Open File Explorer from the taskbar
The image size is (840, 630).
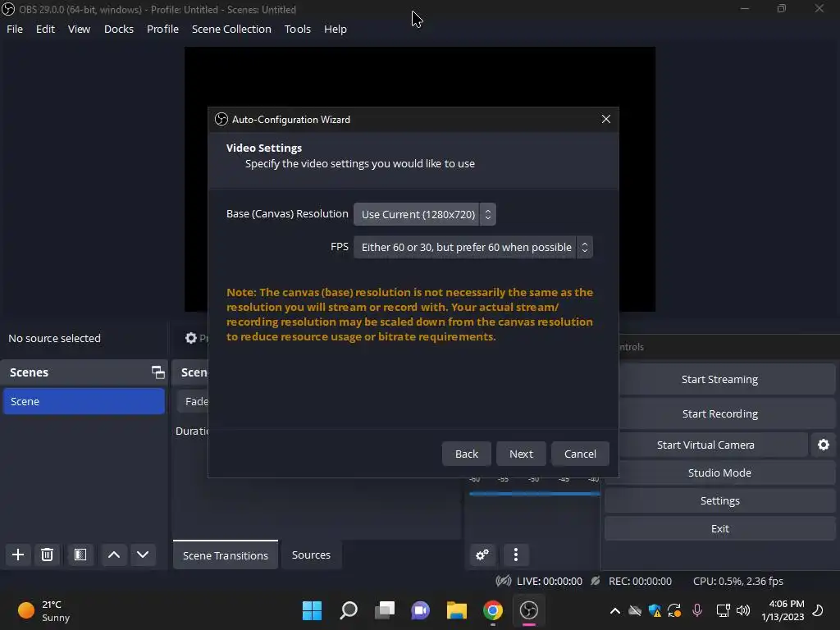click(456, 610)
